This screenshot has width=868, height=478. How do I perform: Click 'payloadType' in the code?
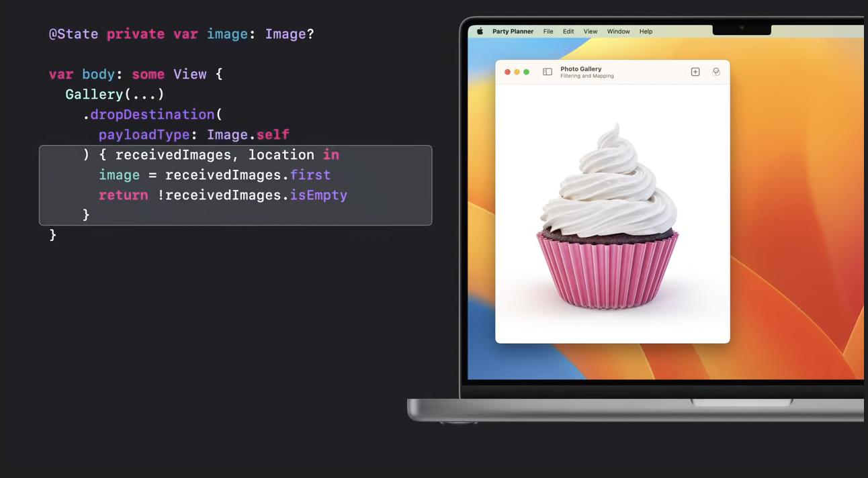point(144,135)
